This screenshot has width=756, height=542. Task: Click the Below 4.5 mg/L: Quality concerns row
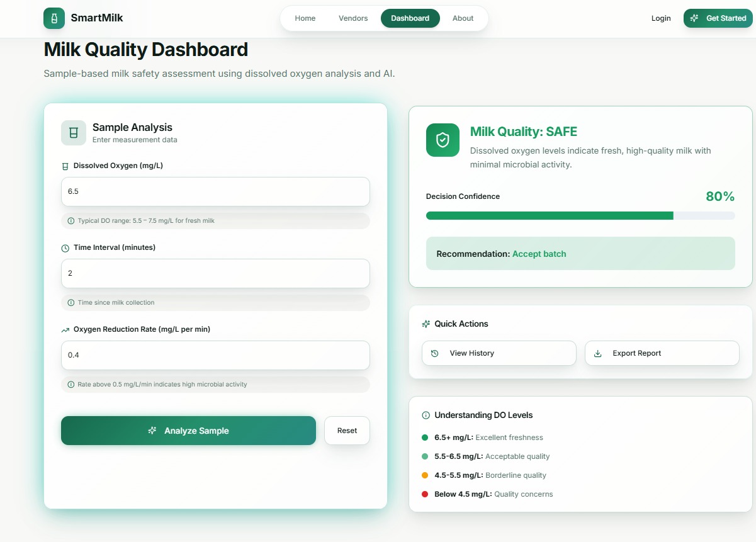click(x=487, y=494)
